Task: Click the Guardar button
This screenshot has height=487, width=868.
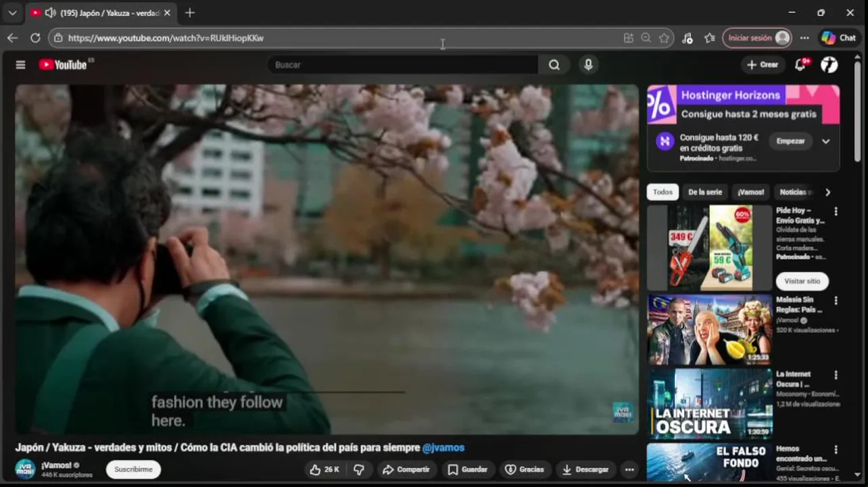Action: point(468,469)
